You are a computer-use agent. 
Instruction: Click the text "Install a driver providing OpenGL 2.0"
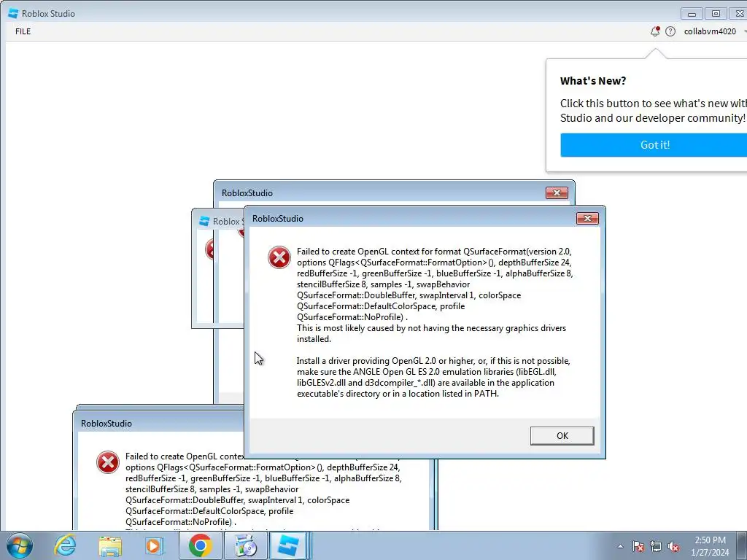(x=366, y=361)
